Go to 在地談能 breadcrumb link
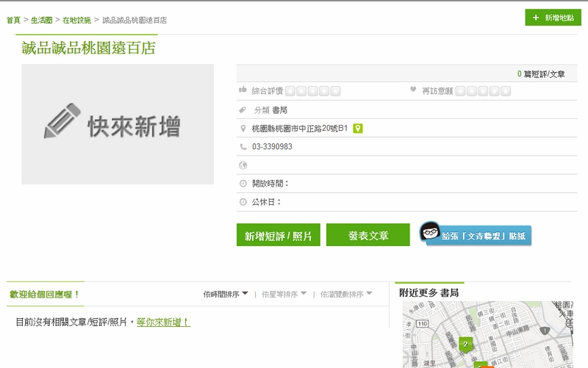 (x=76, y=21)
